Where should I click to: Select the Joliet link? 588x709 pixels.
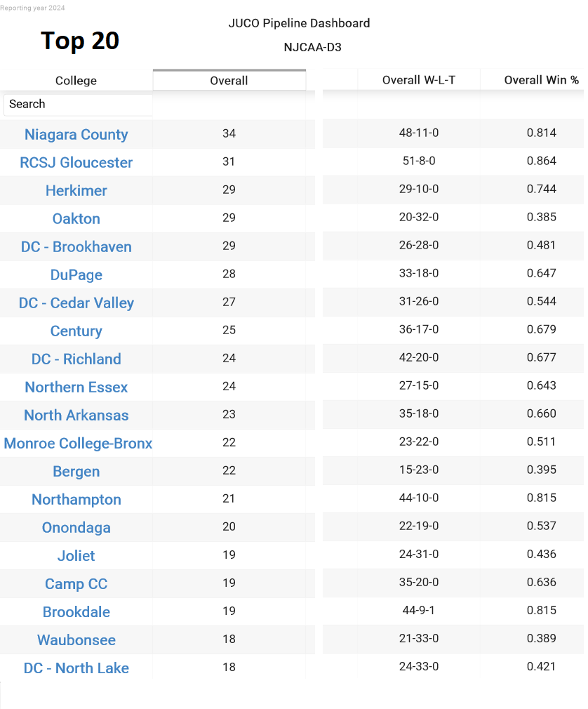(76, 555)
